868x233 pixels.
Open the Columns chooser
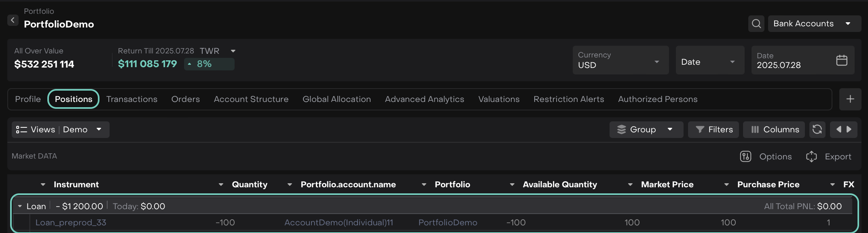[774, 129]
